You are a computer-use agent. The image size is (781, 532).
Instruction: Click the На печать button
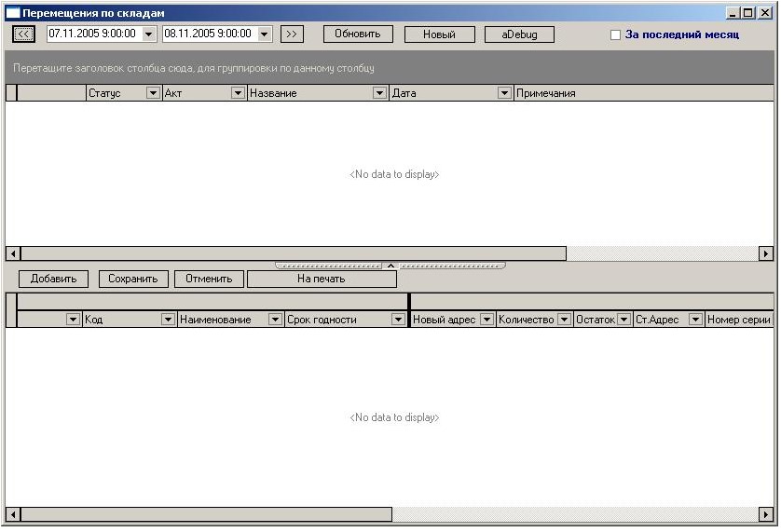(322, 279)
